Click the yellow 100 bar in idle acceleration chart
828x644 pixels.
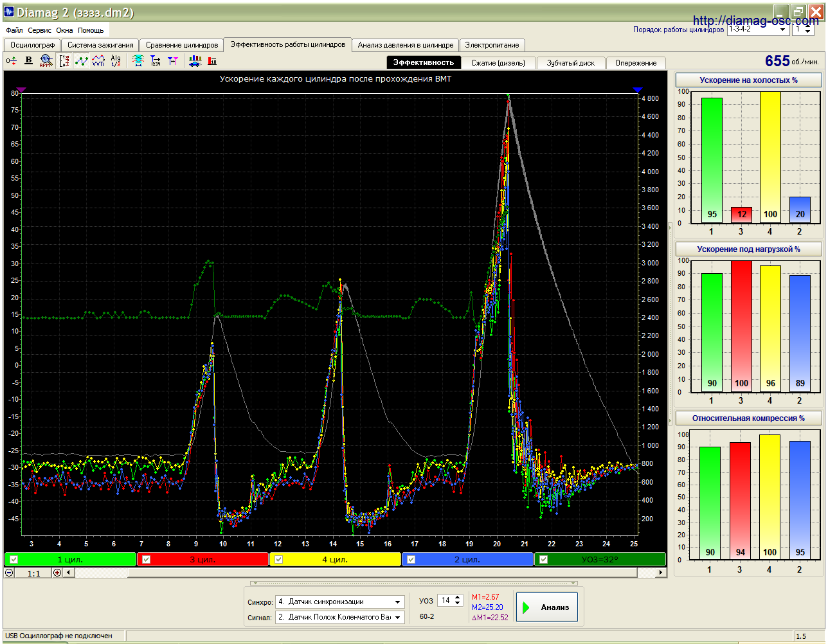pos(770,157)
